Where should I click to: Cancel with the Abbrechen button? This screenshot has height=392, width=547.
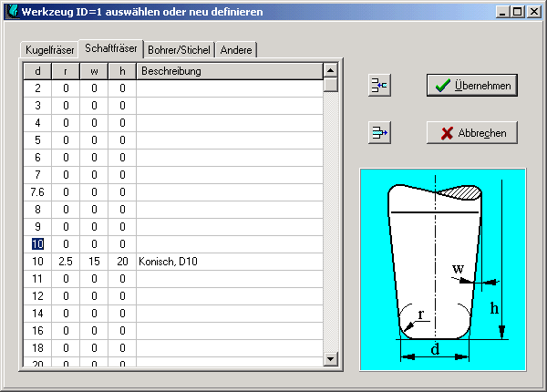pyautogui.click(x=472, y=133)
